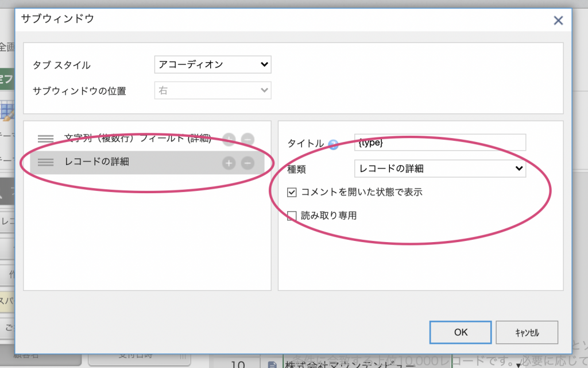Open the 種類 dropdown
Screen dimensions: 588x368
point(440,168)
